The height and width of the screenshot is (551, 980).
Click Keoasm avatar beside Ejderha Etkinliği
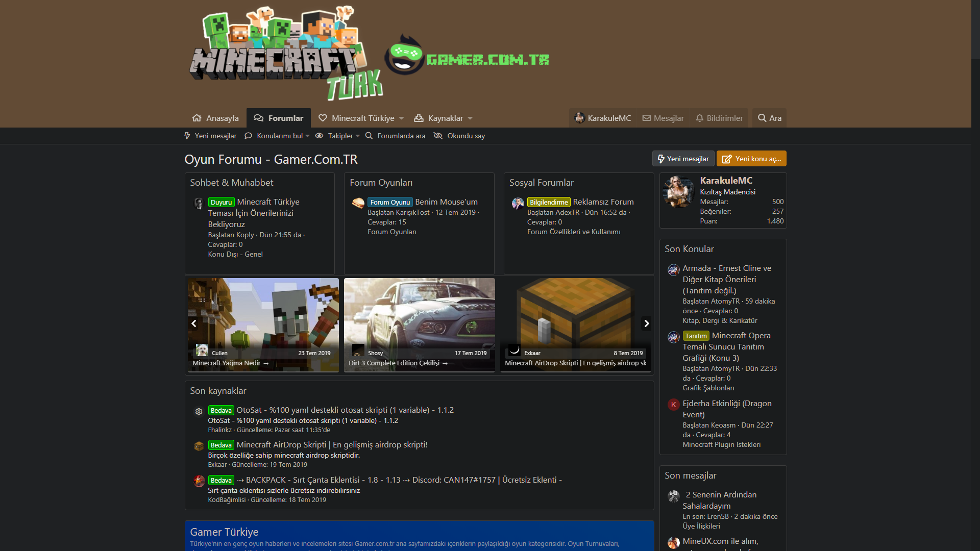pyautogui.click(x=674, y=405)
